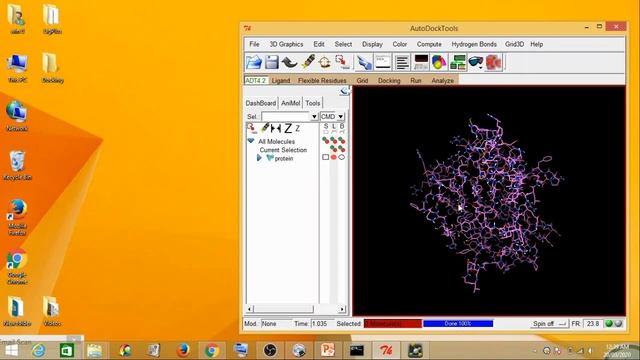
Task: Click the protein molecule icon in tree
Action: point(270,158)
